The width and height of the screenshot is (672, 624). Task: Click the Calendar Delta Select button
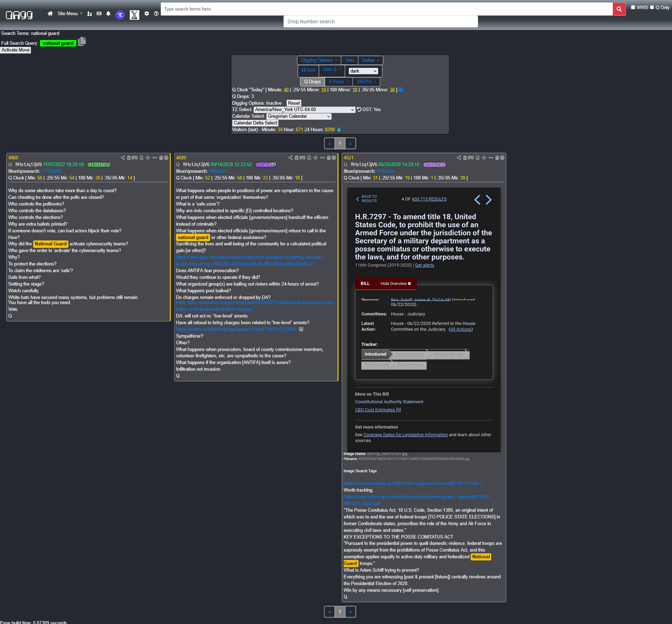255,123
